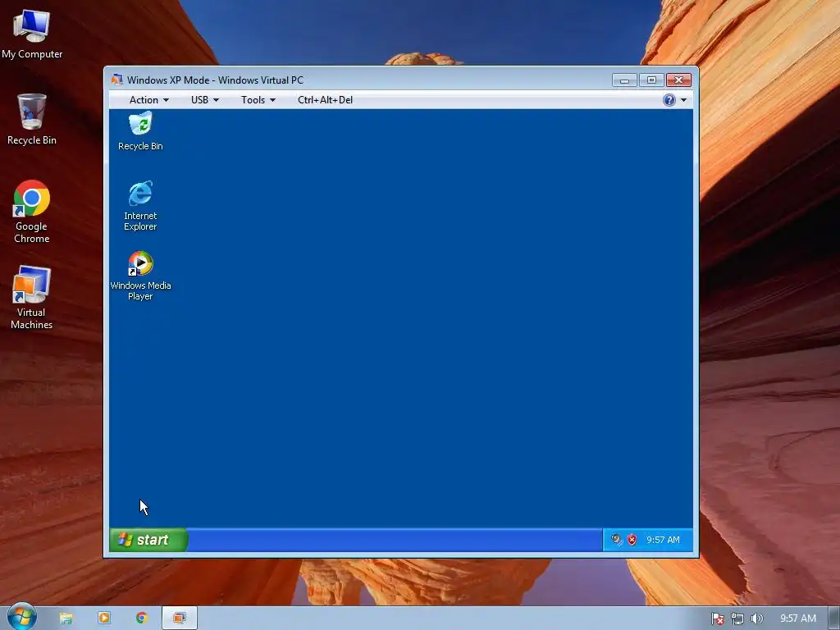Click the Show desktop button on taskbar

tap(834, 619)
